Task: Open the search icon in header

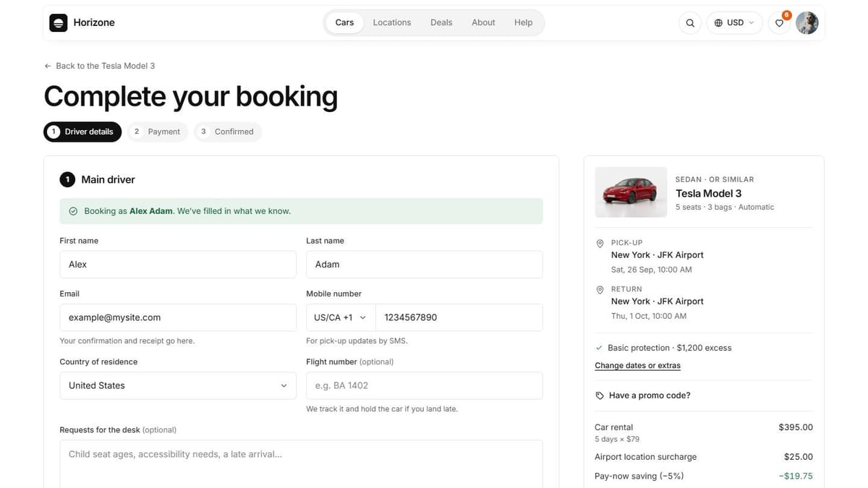Action: 690,23
